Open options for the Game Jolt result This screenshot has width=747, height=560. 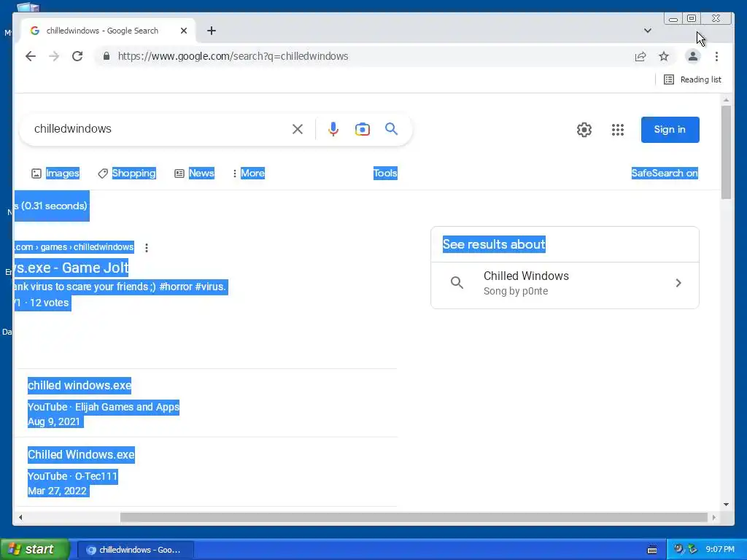point(147,248)
